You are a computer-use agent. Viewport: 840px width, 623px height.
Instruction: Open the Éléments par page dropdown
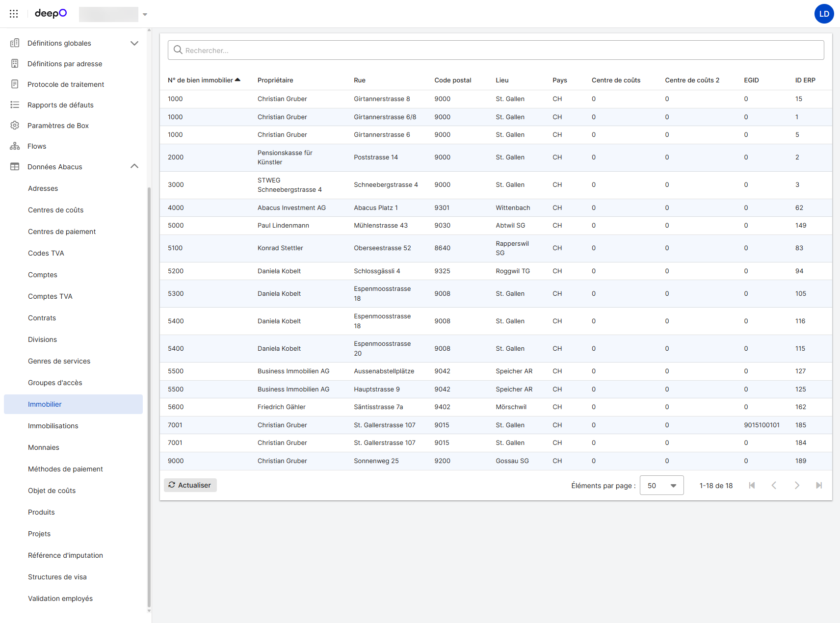tap(661, 485)
